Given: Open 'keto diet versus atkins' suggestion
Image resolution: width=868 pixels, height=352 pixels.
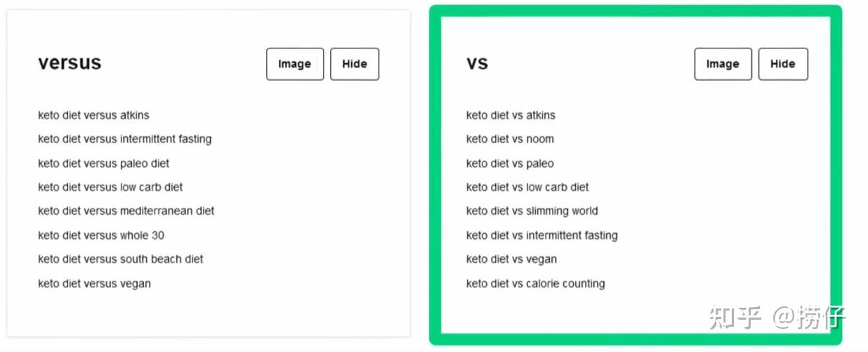Looking at the screenshot, I should pos(93,115).
